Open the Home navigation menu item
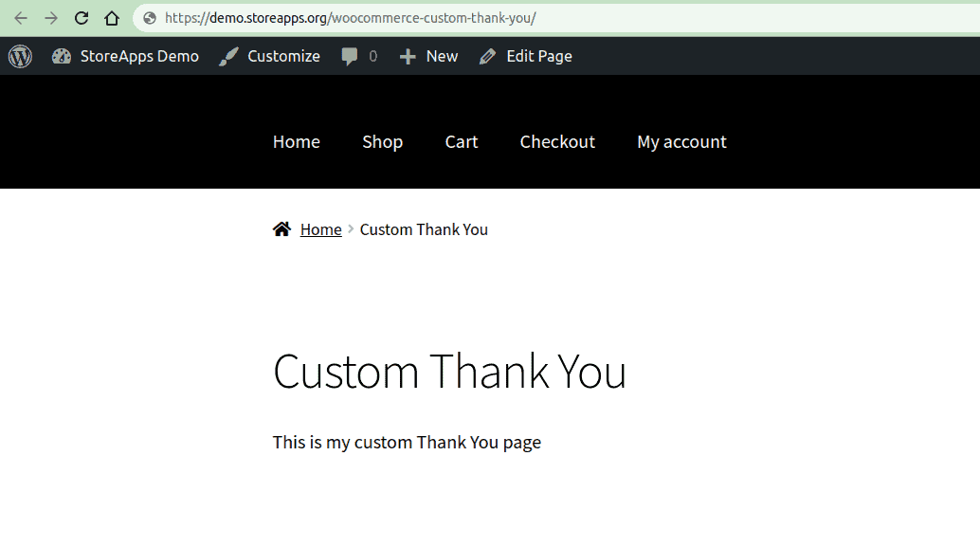This screenshot has width=980, height=547. 297,142
